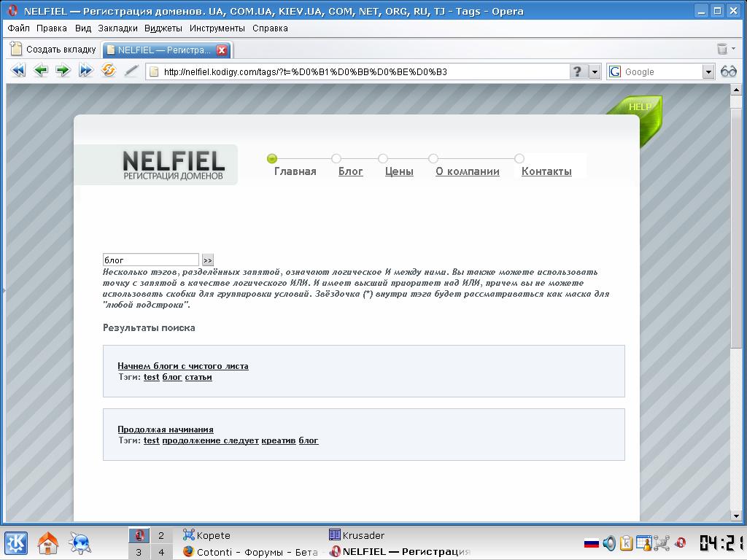Viewport: 747px width, 560px height.
Task: Close the NELFIEL tab with the red X
Action: tap(222, 50)
